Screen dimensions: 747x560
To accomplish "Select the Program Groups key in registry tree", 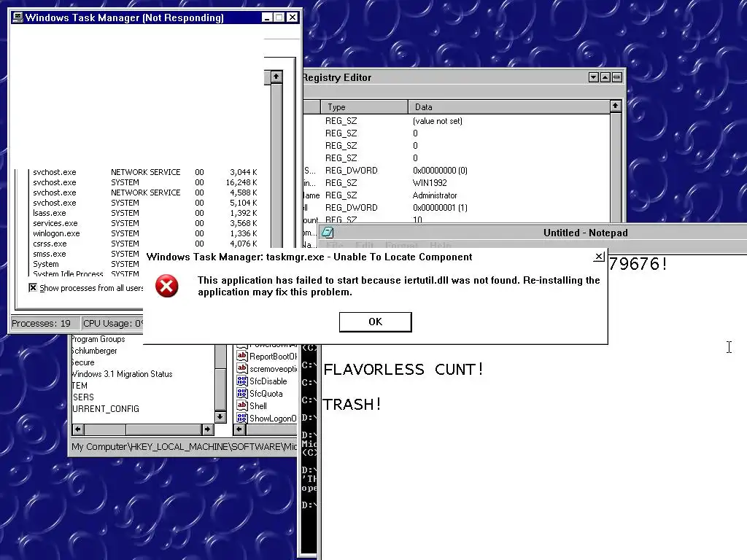I will [x=98, y=339].
